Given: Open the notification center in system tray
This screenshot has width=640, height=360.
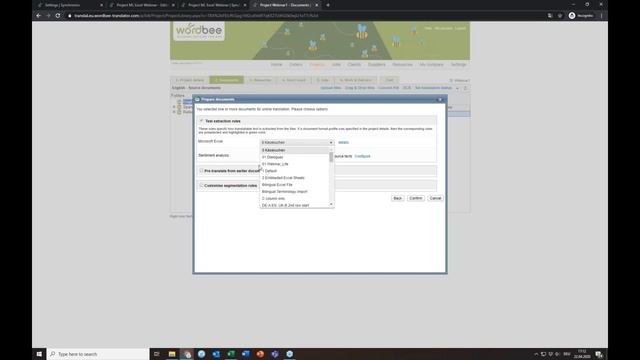Looking at the screenshot, I should click(599, 354).
